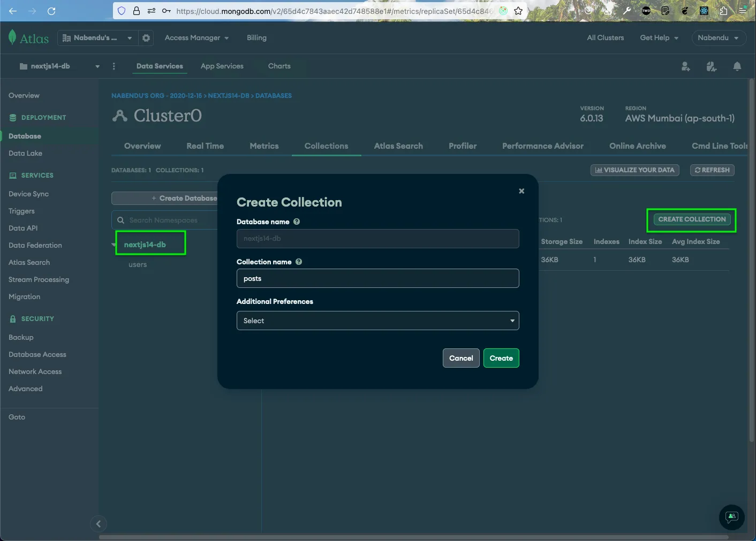
Task: Click the browser shield icon
Action: pyautogui.click(x=122, y=11)
